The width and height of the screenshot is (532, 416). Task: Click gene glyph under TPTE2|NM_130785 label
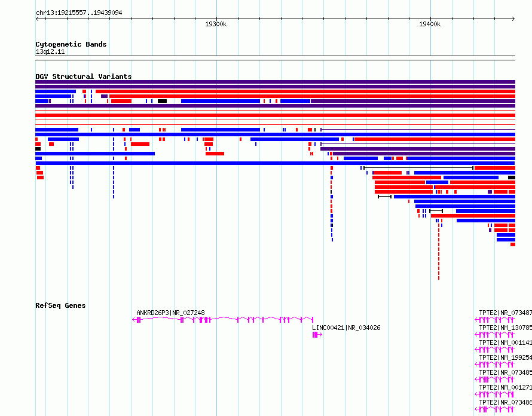click(495, 335)
